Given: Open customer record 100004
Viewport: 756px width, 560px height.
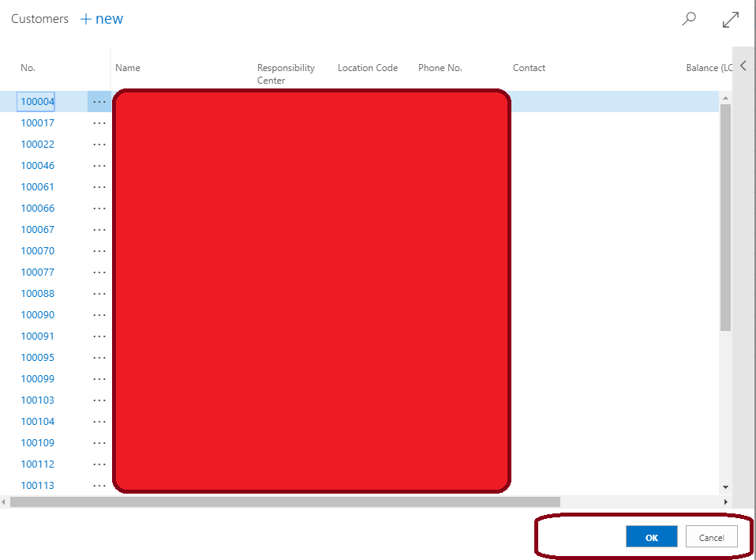Looking at the screenshot, I should (x=36, y=101).
